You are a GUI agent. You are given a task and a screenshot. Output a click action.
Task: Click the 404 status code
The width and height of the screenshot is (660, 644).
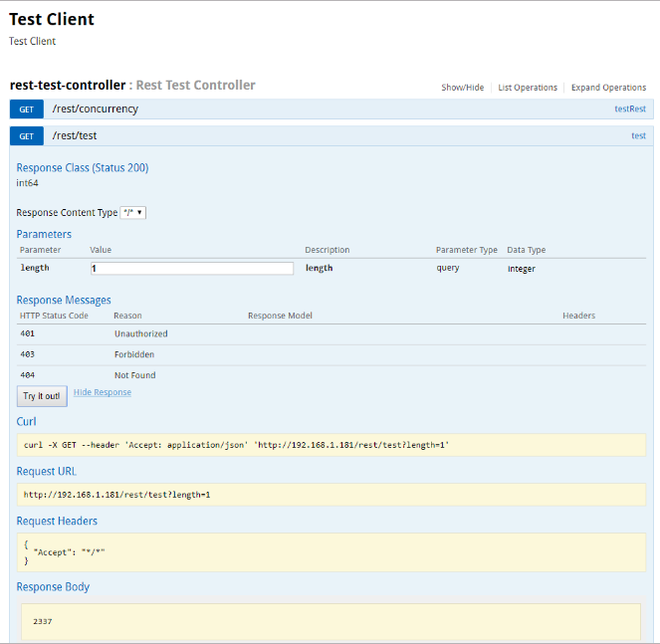pos(27,375)
